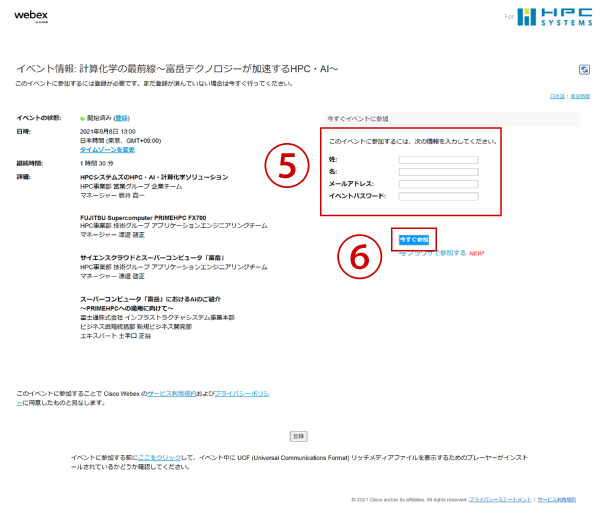Viewport: 600px width, 513px height.
Task: Focus the メールアドレス input field
Action: coord(438,184)
